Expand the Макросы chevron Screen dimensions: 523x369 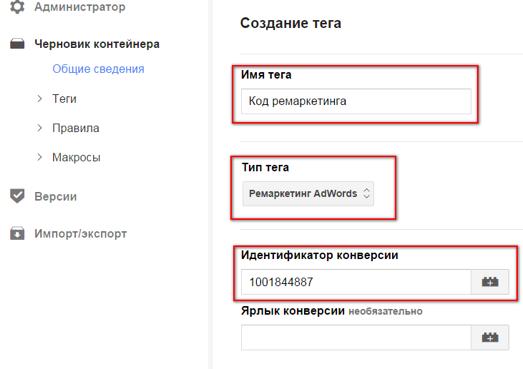(39, 157)
